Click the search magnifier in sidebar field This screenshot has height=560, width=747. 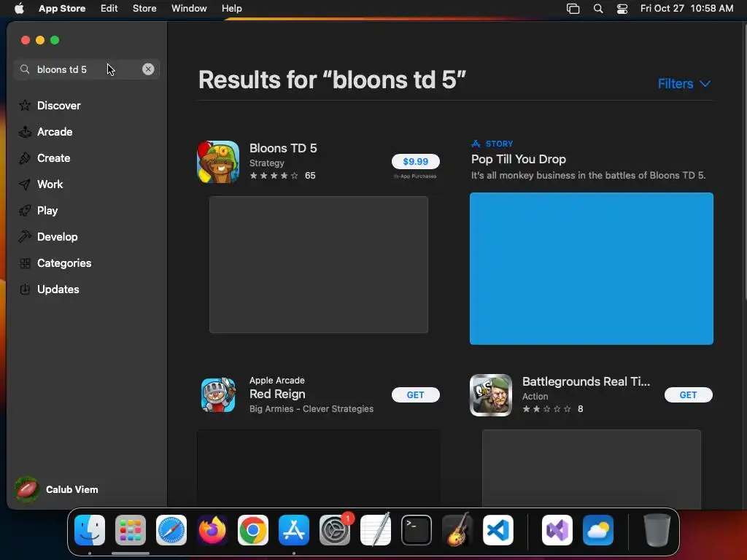click(25, 69)
